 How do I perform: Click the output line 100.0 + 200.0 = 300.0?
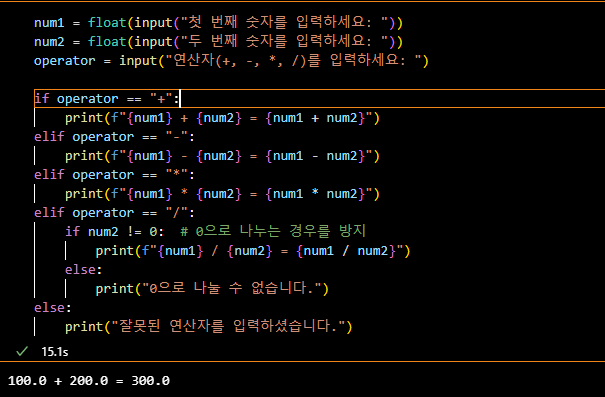pos(89,381)
